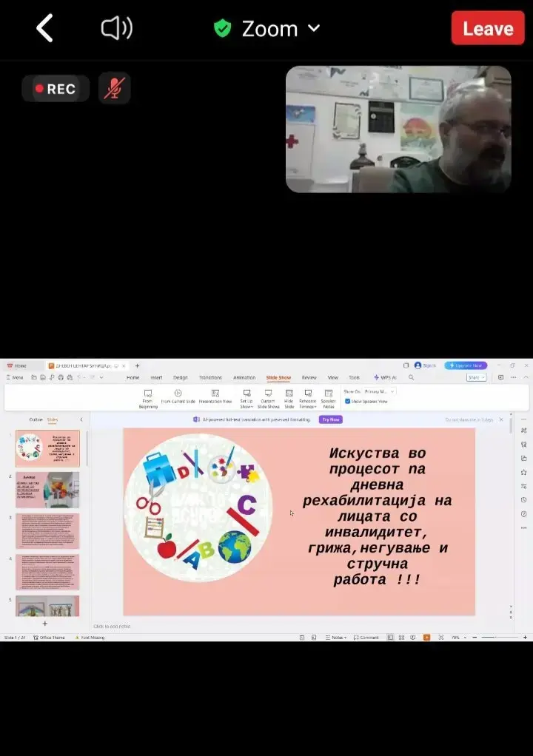Open the Share dropdown button
Viewport: 533px width, 756px height.
[476, 377]
